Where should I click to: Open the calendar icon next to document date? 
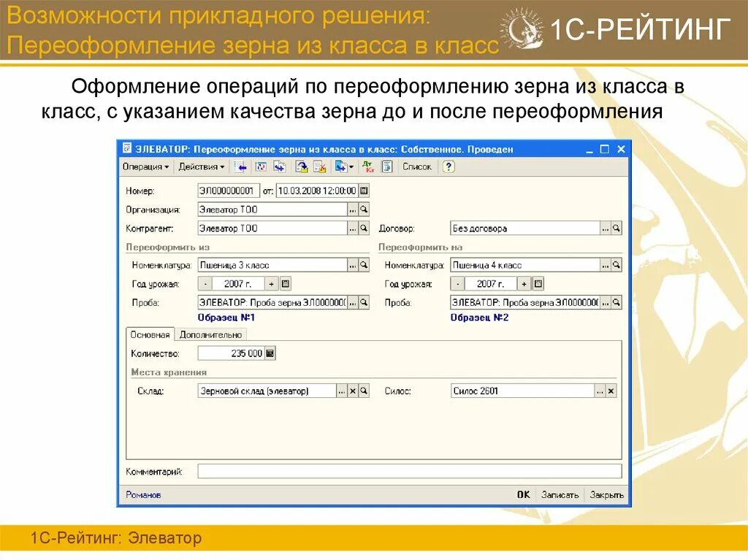tap(364, 191)
